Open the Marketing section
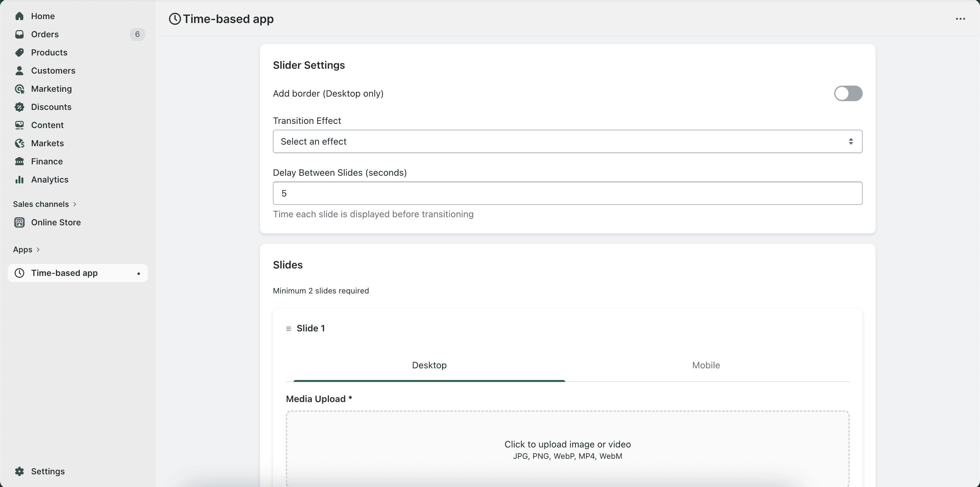 77,89
